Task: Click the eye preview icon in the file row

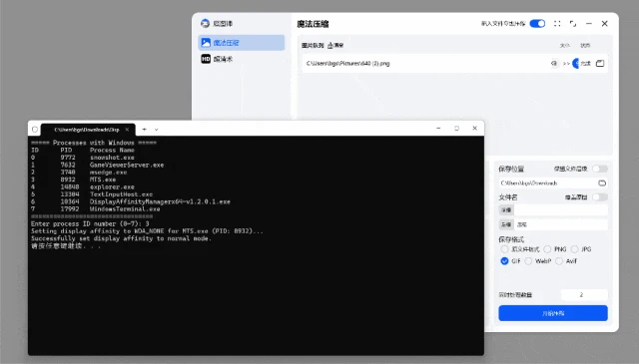Action: [554, 64]
